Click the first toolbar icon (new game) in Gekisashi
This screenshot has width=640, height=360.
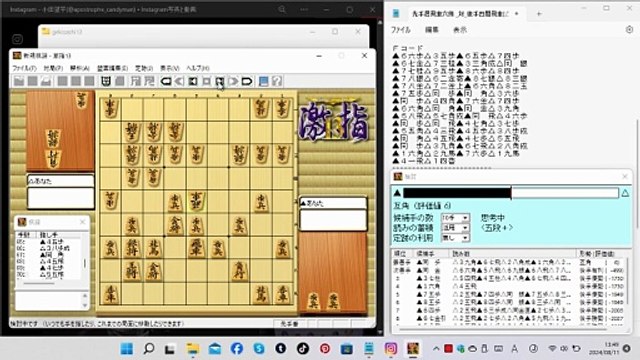[19, 81]
